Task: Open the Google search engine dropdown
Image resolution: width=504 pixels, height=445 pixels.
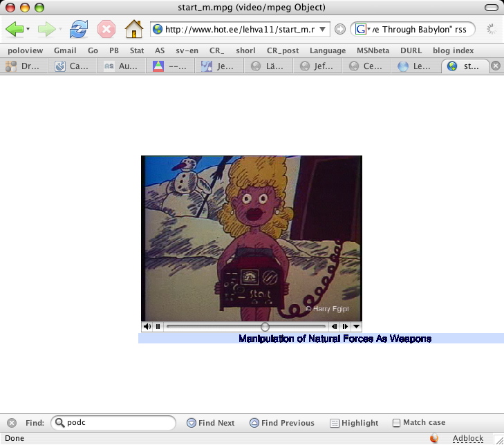Action: coord(362,30)
